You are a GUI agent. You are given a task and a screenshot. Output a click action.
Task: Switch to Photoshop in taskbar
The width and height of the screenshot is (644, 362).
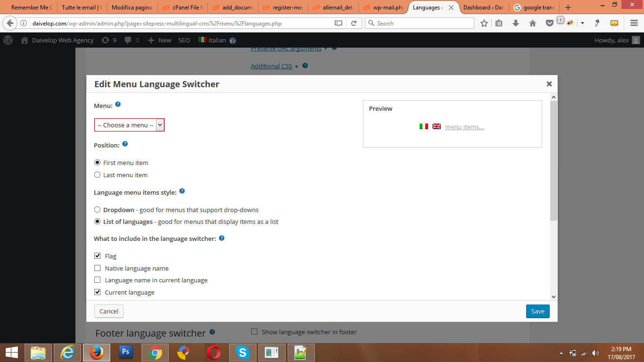point(125,352)
